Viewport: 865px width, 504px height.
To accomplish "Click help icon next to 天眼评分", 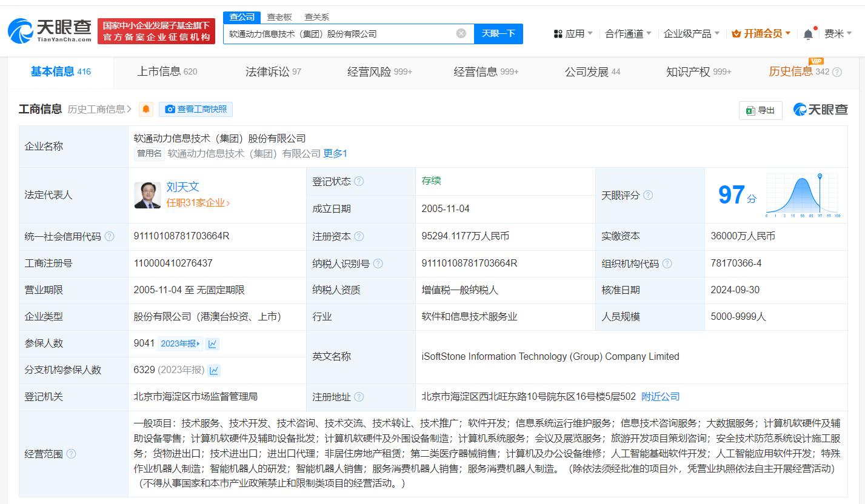I will [x=648, y=195].
